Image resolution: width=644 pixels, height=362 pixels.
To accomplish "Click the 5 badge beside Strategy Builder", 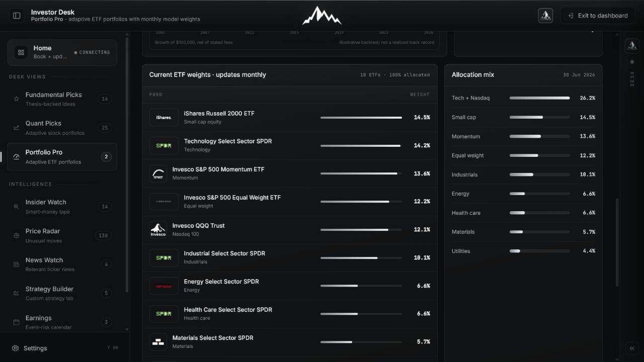I will coord(106,293).
